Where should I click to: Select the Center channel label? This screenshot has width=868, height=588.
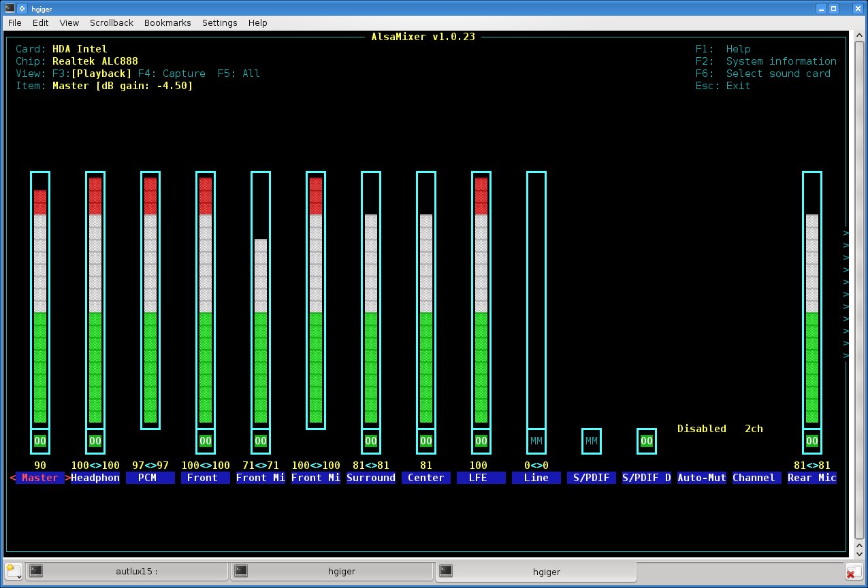click(x=426, y=478)
